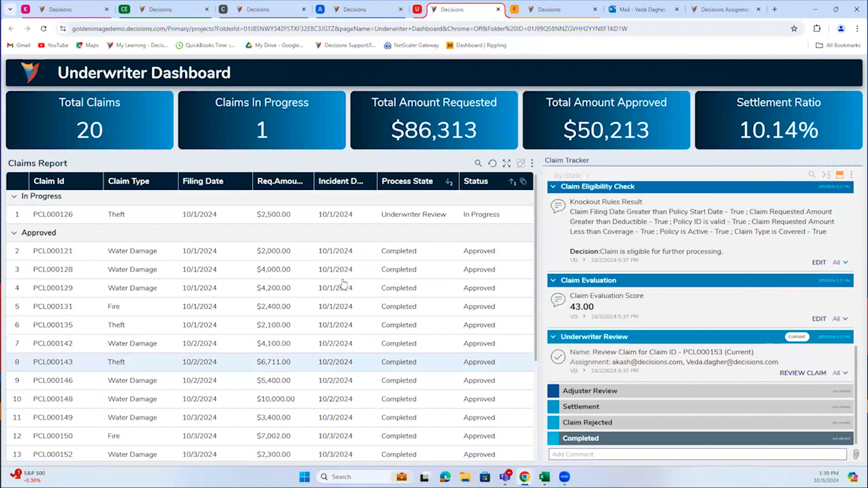Open the Claim Rejected stage
This screenshot has width=868, height=488.
[x=700, y=423]
